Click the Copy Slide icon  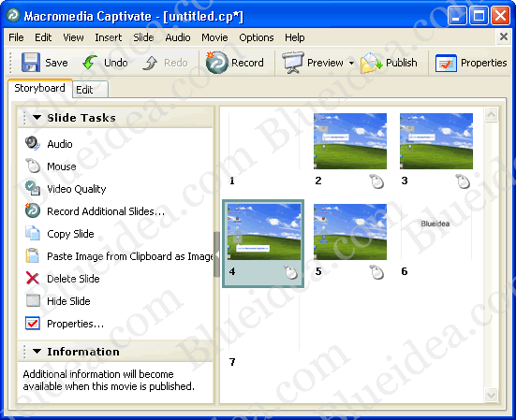coord(33,233)
